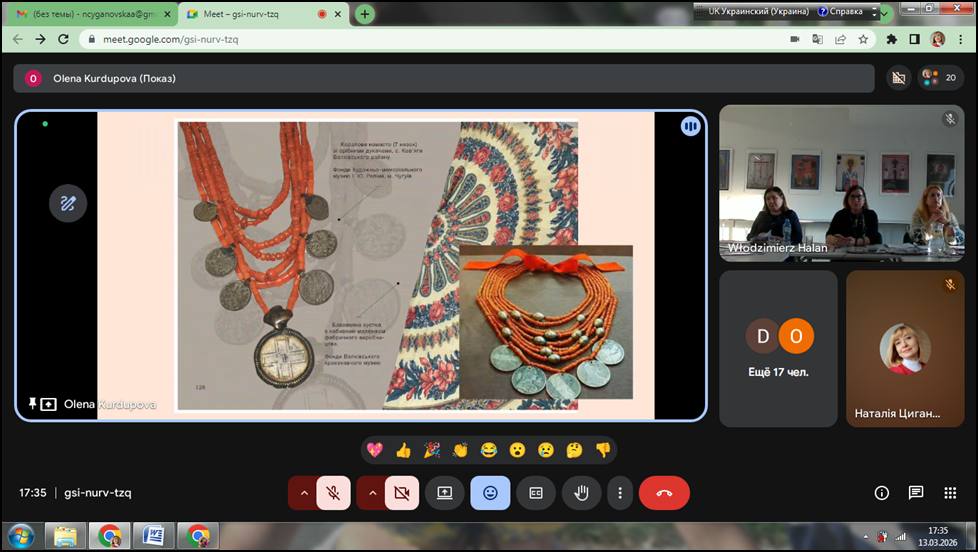Toggle closed captions

tap(535, 493)
